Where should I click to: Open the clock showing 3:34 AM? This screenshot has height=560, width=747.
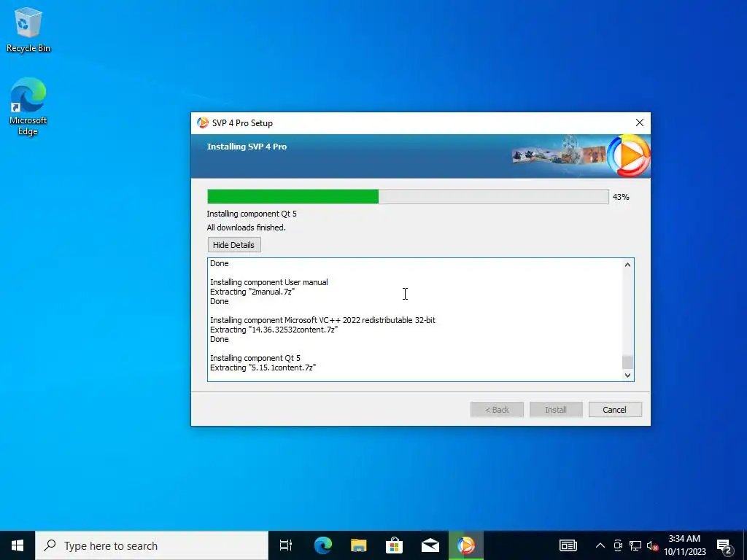click(684, 545)
